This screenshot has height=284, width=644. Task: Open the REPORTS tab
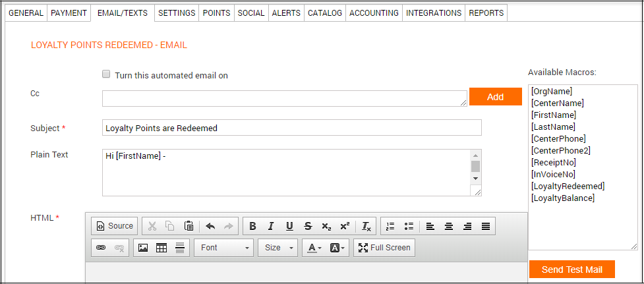pyautogui.click(x=486, y=13)
